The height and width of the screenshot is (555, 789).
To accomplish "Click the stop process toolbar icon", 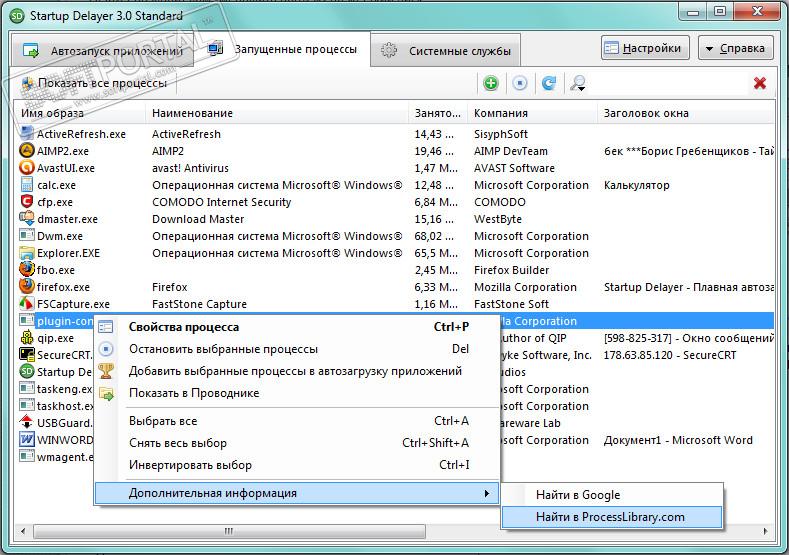I will 520,83.
